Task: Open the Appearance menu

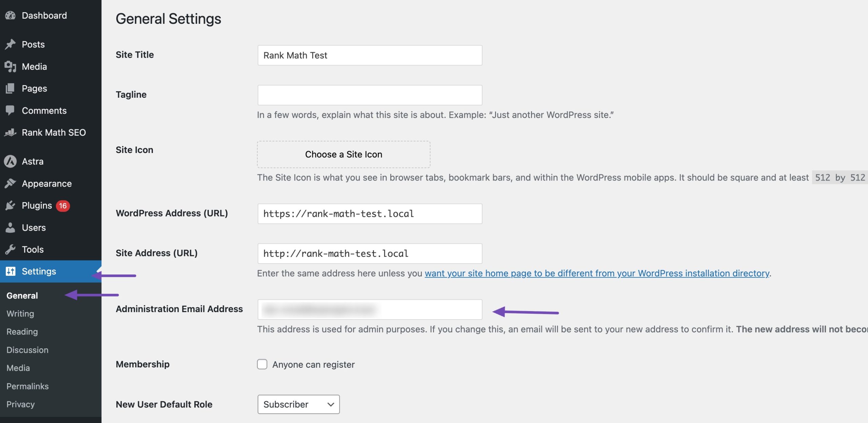Action: pos(47,184)
